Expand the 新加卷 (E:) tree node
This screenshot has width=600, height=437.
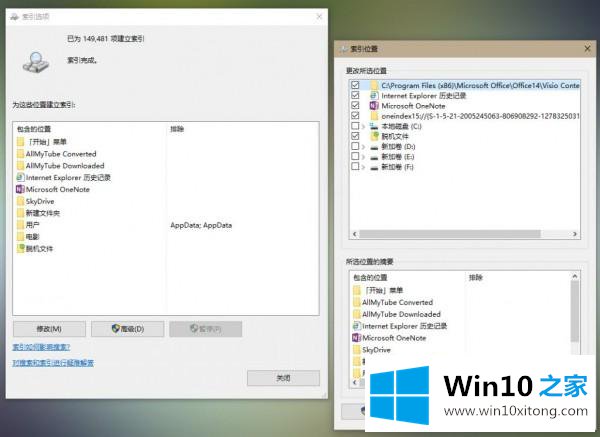coord(364,157)
